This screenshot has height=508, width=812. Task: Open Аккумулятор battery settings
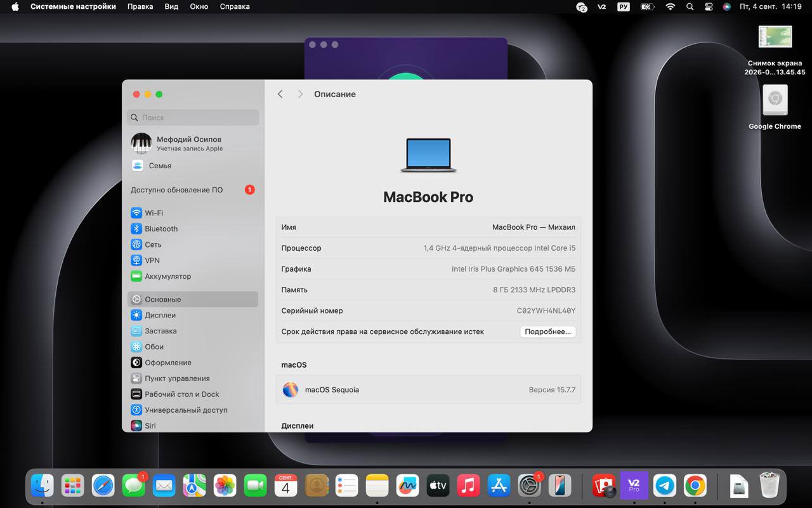pos(193,276)
